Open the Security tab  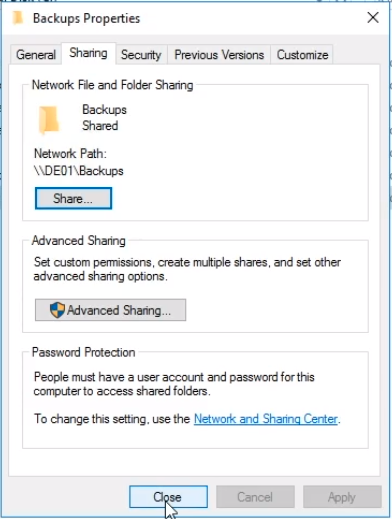coord(141,55)
